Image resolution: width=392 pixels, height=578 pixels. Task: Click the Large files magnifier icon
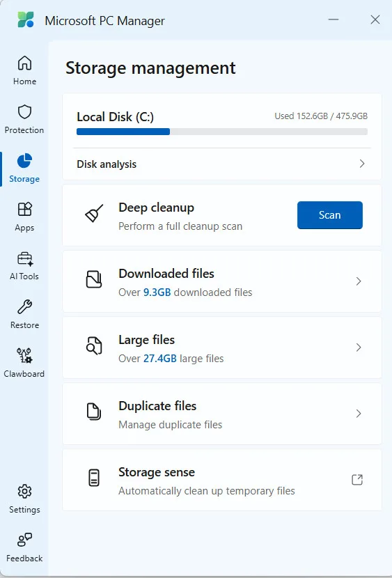point(93,346)
